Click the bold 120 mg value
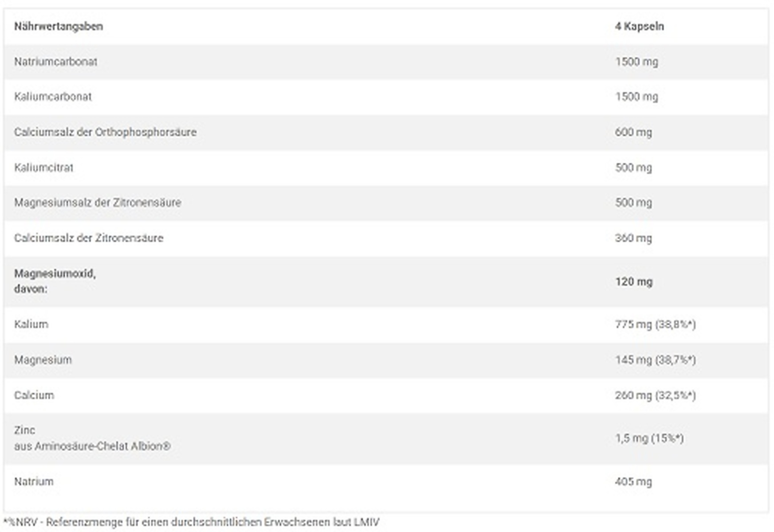 point(633,282)
